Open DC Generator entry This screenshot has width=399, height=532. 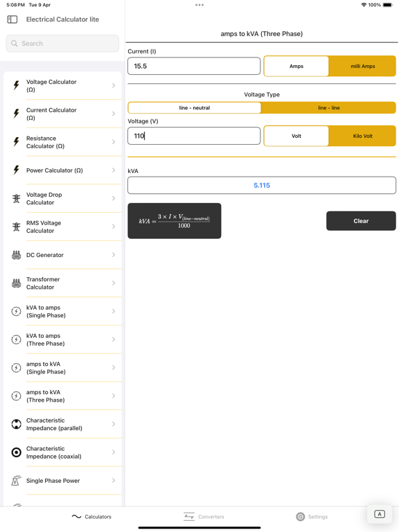click(x=62, y=255)
